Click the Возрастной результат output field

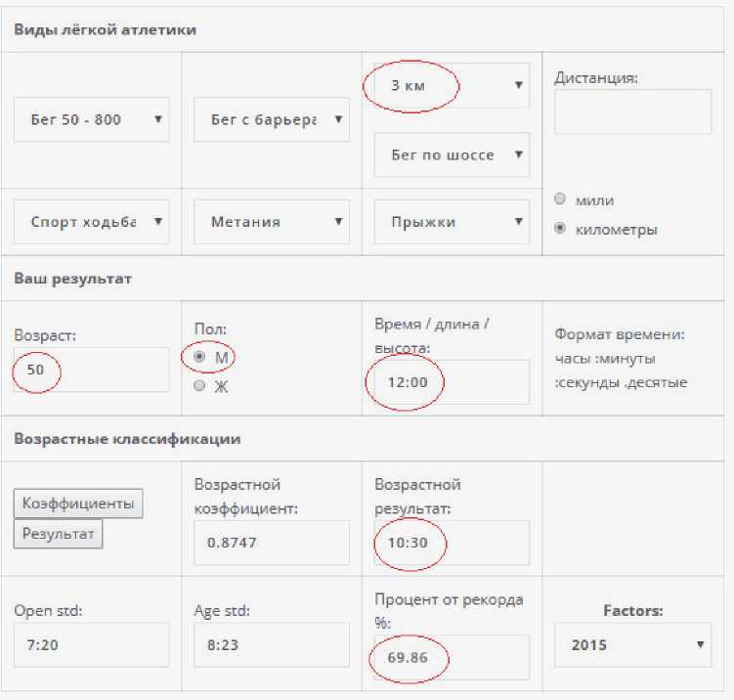(x=452, y=542)
